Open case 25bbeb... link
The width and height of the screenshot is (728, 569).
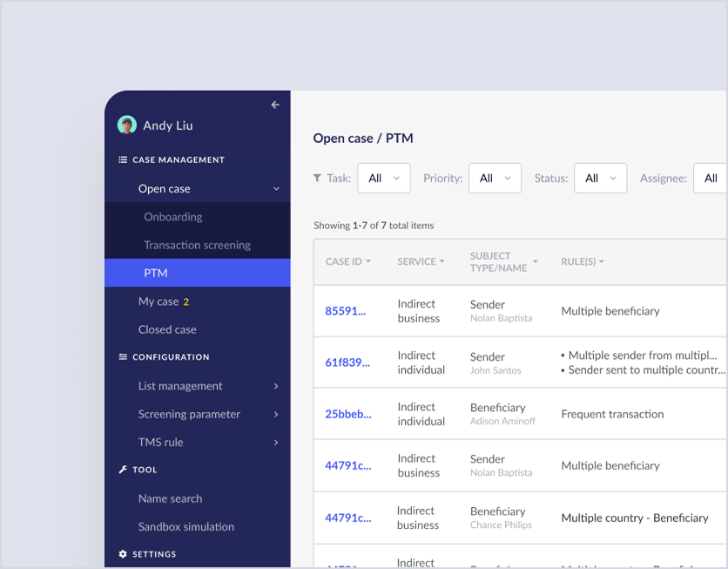pos(348,414)
